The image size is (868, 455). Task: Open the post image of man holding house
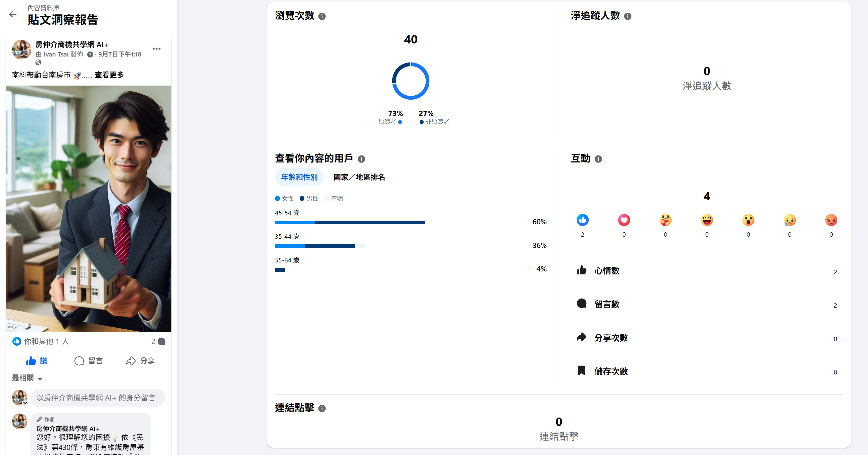pyautogui.click(x=89, y=209)
